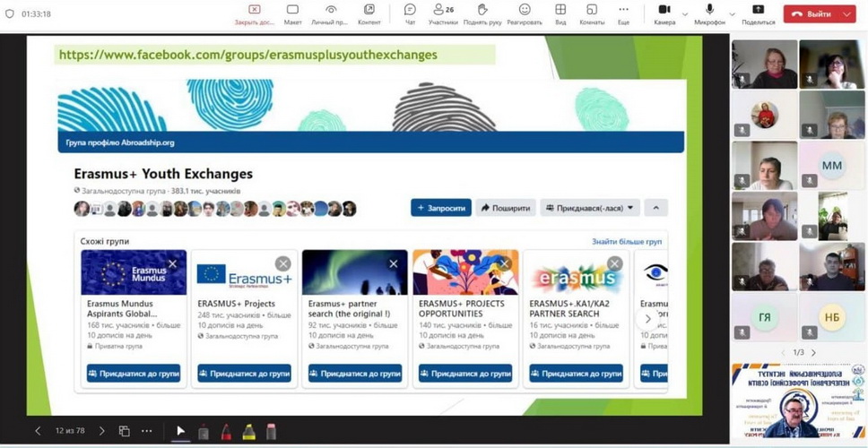Open the View (Вид) layout menu
Screen dimensions: 868x448
click(560, 13)
